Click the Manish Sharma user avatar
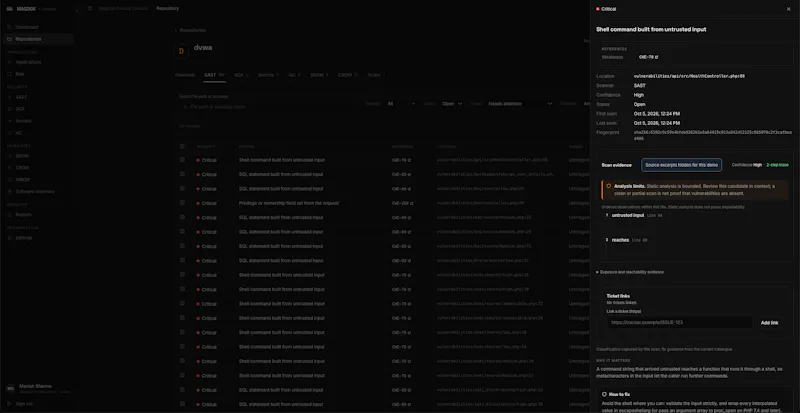The image size is (800, 413). click(x=10, y=388)
